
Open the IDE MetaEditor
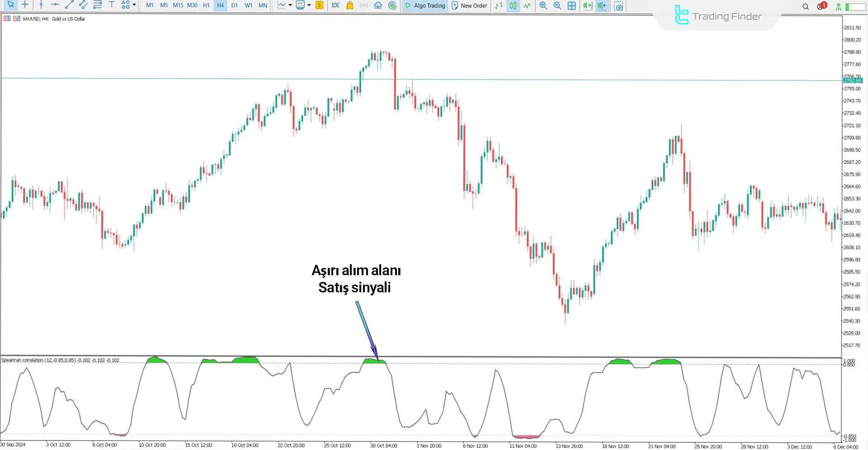pyautogui.click(x=335, y=5)
